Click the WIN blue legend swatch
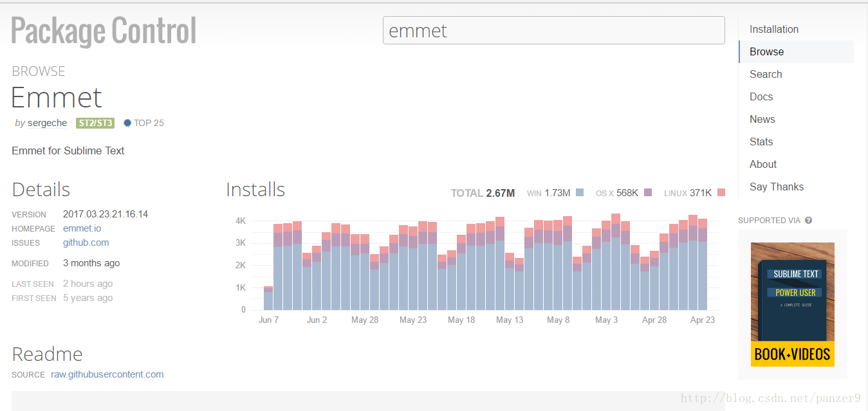Image resolution: width=868 pixels, height=411 pixels. click(x=580, y=192)
